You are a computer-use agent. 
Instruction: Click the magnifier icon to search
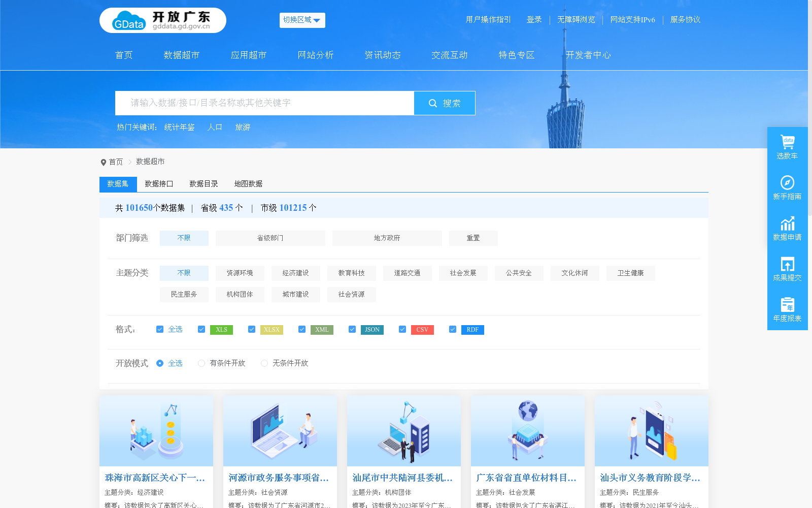coord(432,103)
